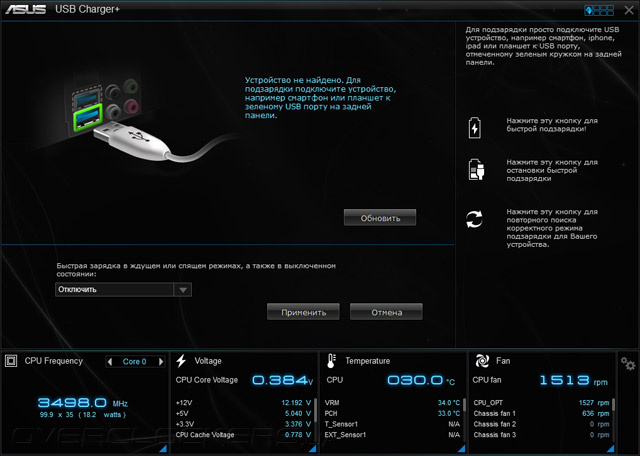The height and width of the screenshot is (456, 640).
Task: Click the ASUS logo
Action: 25,9
